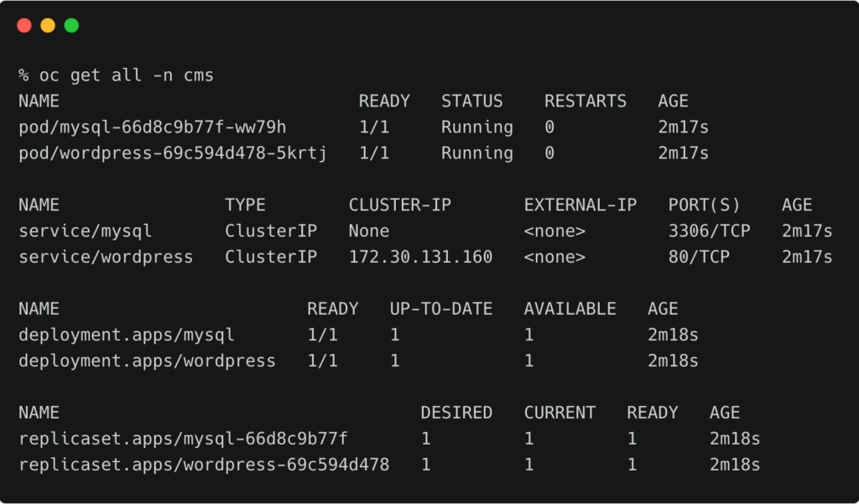Viewport: 859px width, 504px height.
Task: Click the yellow minimize window button
Action: point(48,25)
